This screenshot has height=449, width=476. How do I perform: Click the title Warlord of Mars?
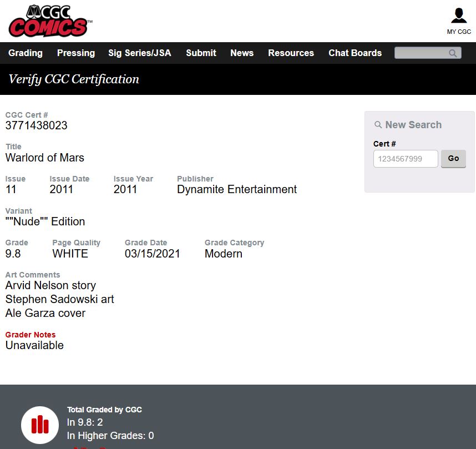coord(44,158)
